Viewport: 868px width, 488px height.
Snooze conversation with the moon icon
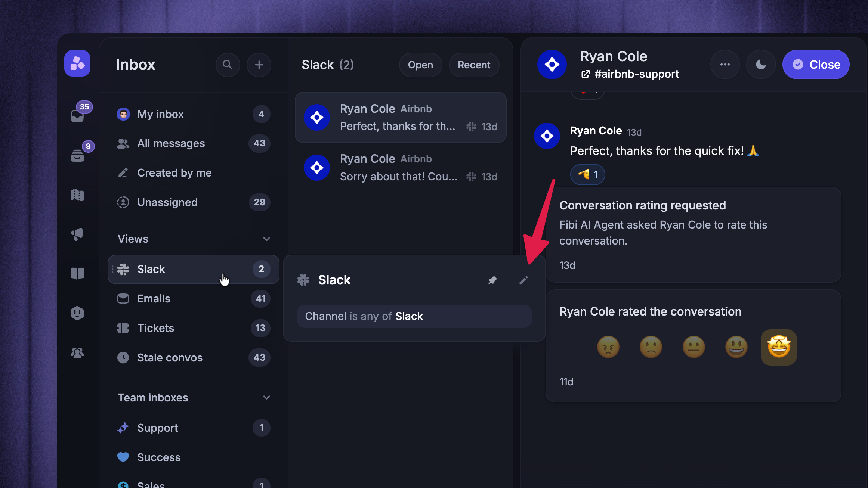[761, 64]
